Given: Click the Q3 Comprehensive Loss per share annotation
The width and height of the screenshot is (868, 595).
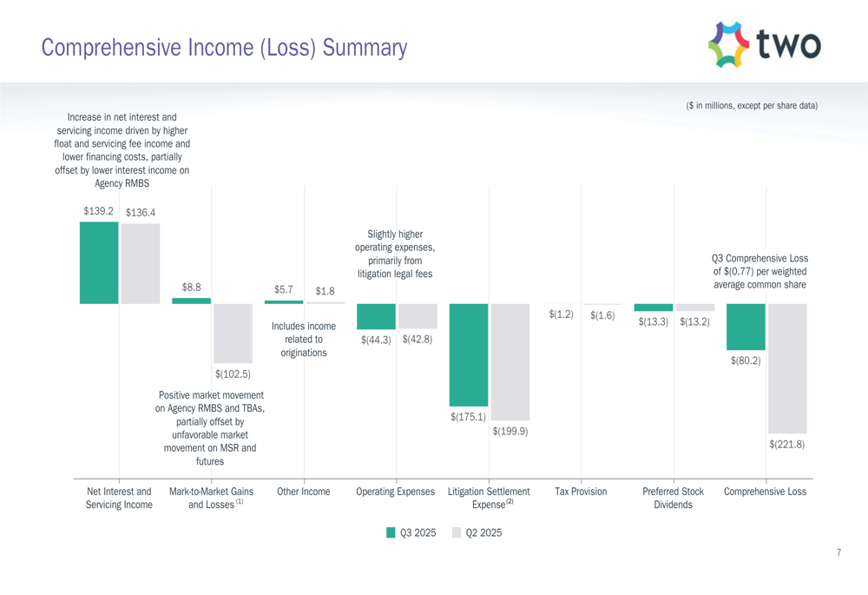Looking at the screenshot, I should (759, 272).
